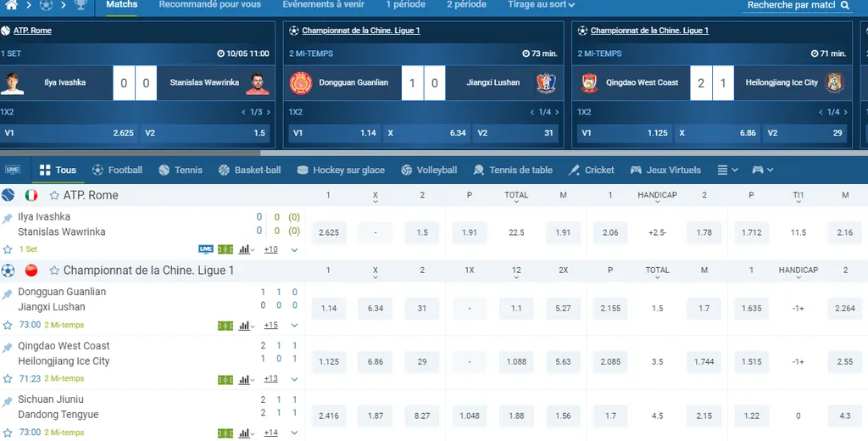868x441 pixels.
Task: Select the Tous sports tab
Action: click(x=58, y=170)
